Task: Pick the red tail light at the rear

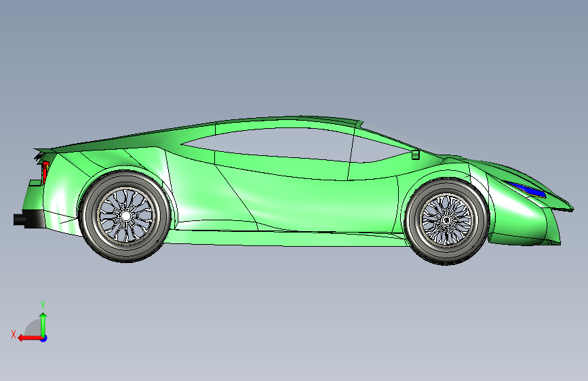Action: (x=45, y=172)
